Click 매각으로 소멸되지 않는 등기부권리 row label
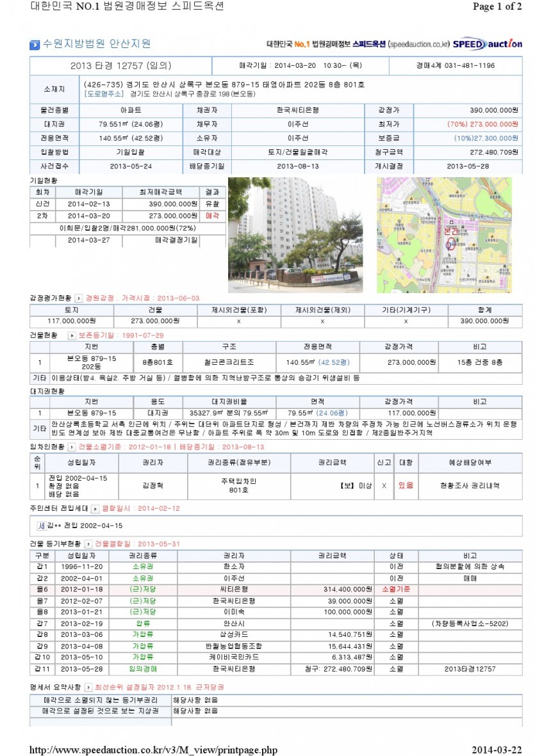 pos(101,700)
